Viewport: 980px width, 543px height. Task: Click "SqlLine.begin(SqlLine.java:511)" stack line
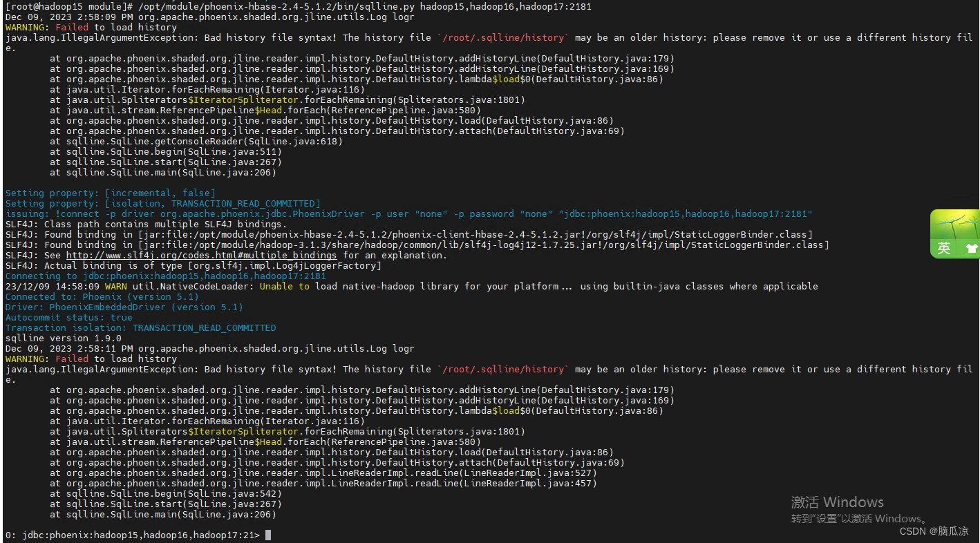tap(166, 151)
